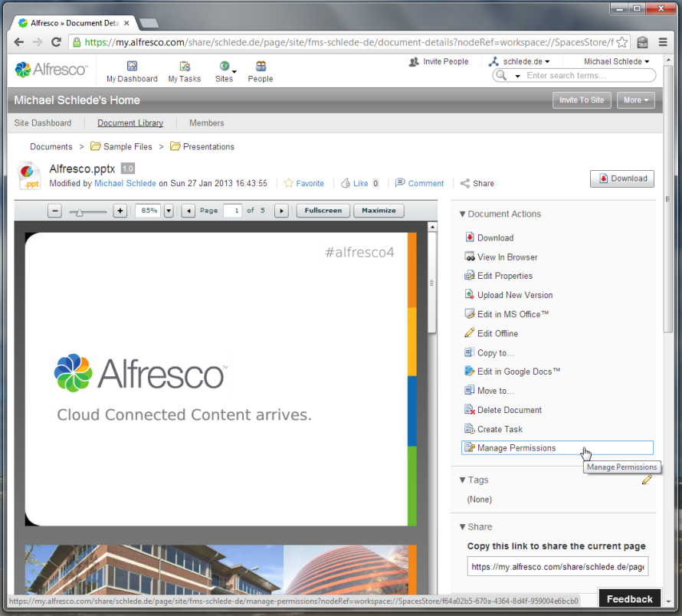This screenshot has height=616, width=682.
Task: Open the zoom percentage dropdown
Action: pos(169,211)
